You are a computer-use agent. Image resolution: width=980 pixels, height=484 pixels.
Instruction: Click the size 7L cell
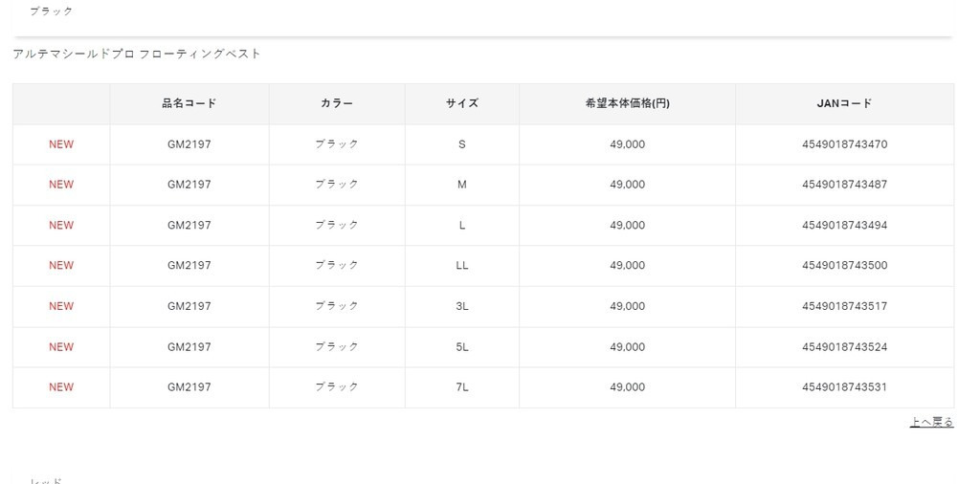click(462, 387)
